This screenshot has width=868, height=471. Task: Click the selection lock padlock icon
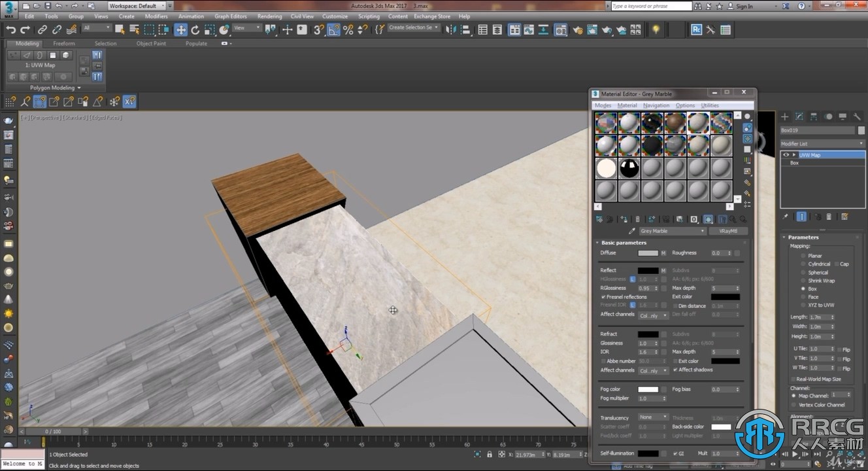490,454
